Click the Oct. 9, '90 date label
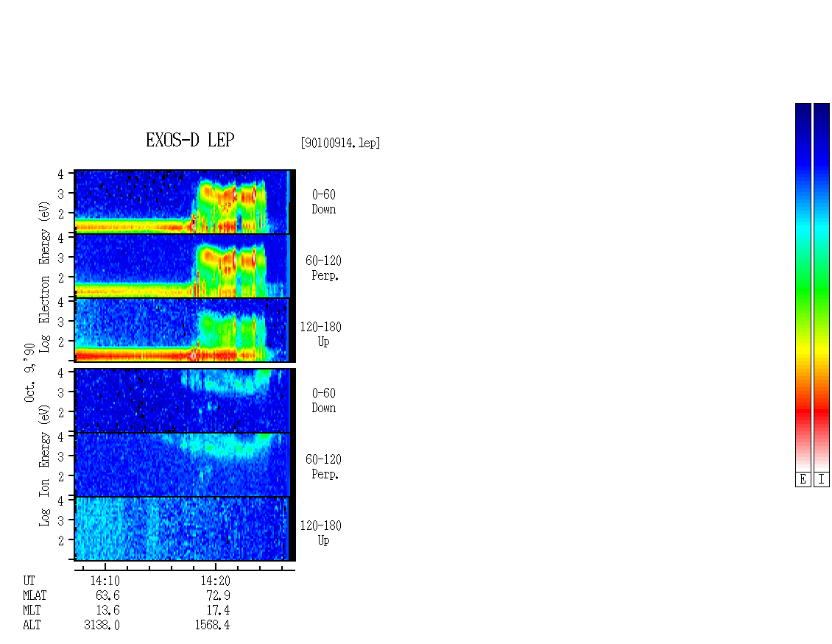This screenshot has height=644, width=832. [29, 372]
